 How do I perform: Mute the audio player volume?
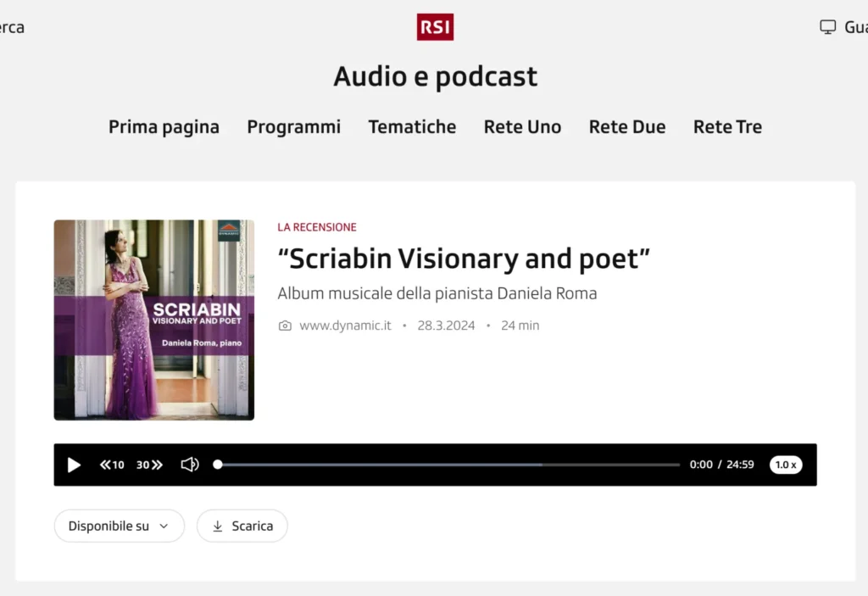(190, 465)
